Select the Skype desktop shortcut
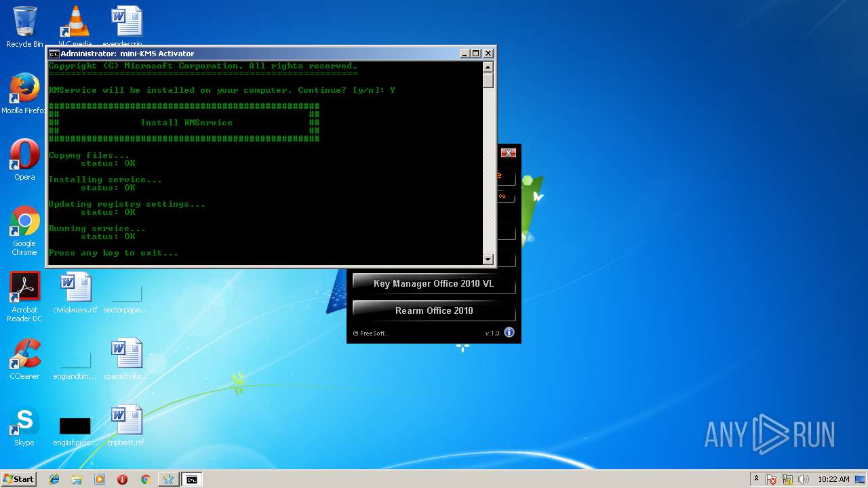Screen dimensions: 868x488 (24, 426)
